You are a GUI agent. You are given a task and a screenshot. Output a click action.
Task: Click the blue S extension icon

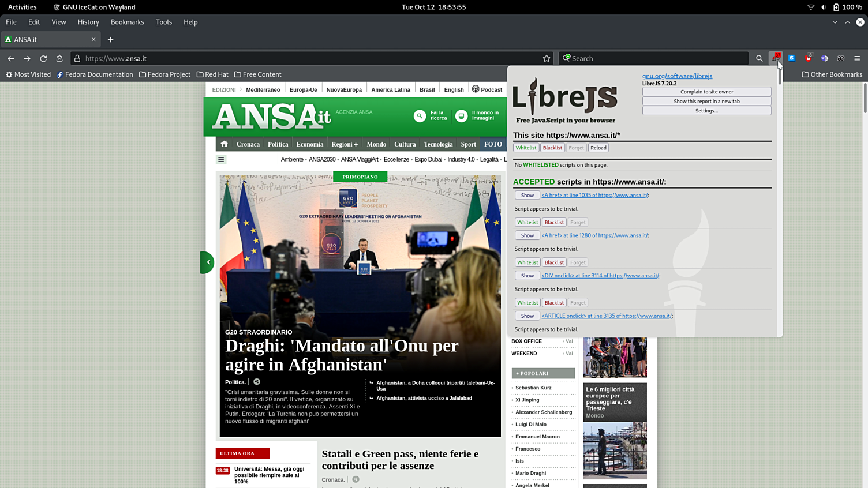(792, 58)
